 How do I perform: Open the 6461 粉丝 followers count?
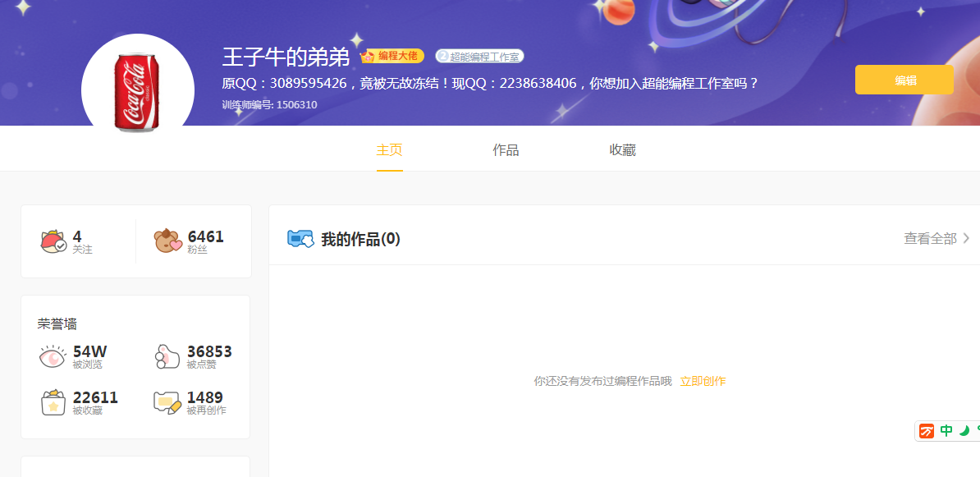[205, 241]
